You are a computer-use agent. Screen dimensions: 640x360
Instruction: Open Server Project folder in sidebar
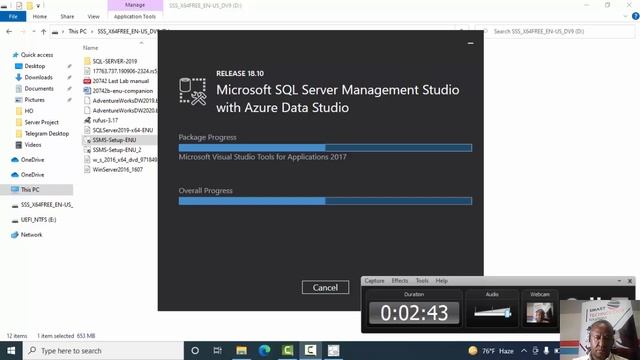coord(41,122)
